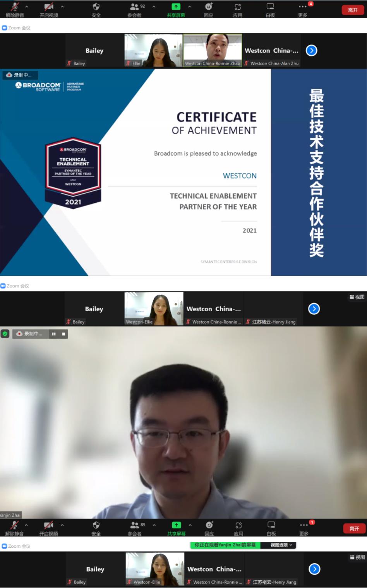Click recording status beside the pause button
The image size is (367, 588).
[x=31, y=334]
